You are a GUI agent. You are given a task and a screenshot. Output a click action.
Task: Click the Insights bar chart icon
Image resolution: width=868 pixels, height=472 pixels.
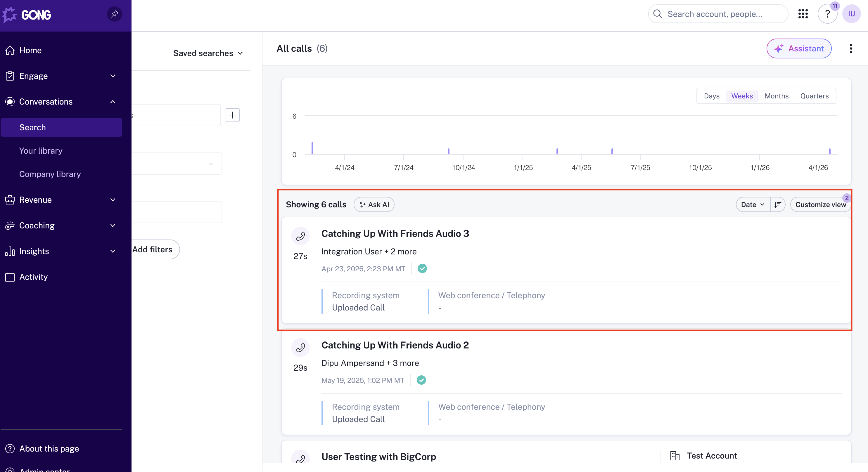[10, 251]
